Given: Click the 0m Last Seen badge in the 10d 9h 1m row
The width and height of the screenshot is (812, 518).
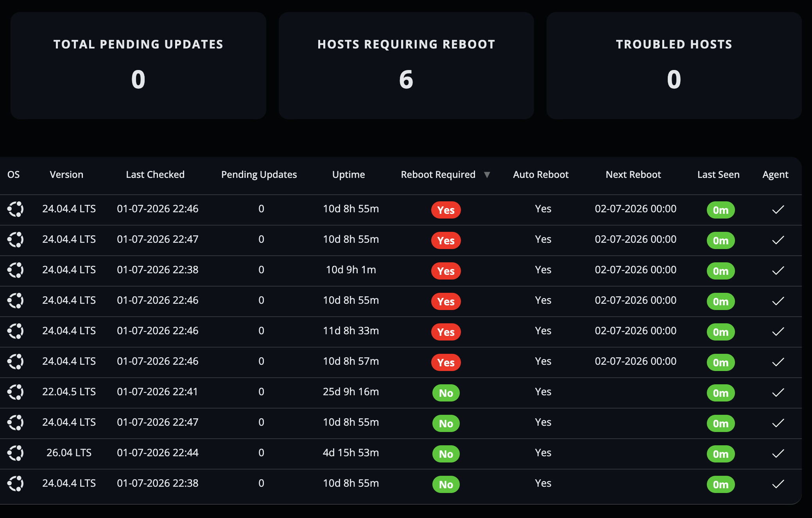Looking at the screenshot, I should click(x=721, y=271).
